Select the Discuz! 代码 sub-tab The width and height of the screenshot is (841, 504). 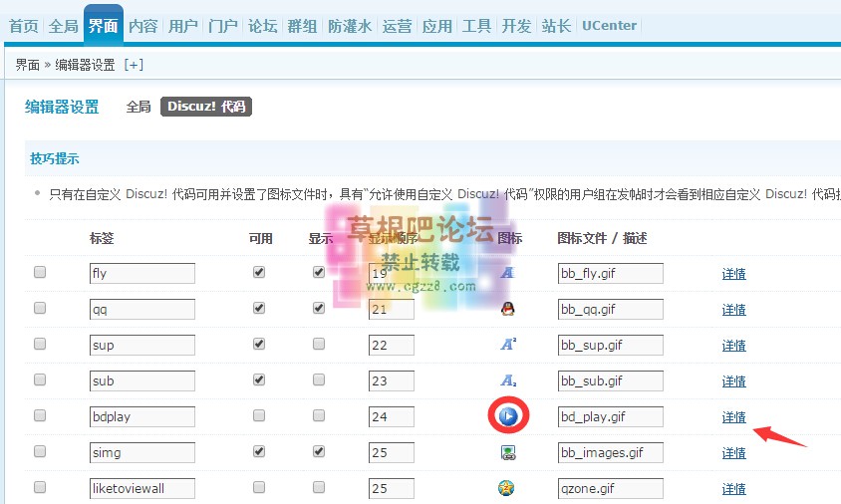[206, 107]
